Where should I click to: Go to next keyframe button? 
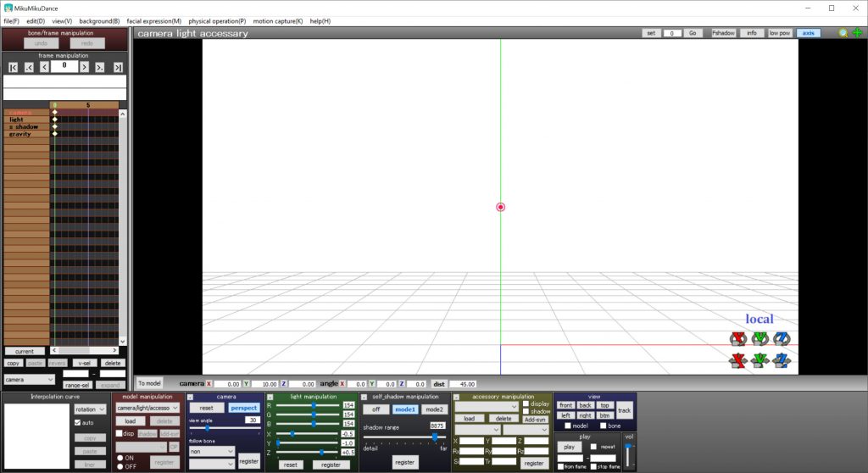click(100, 68)
